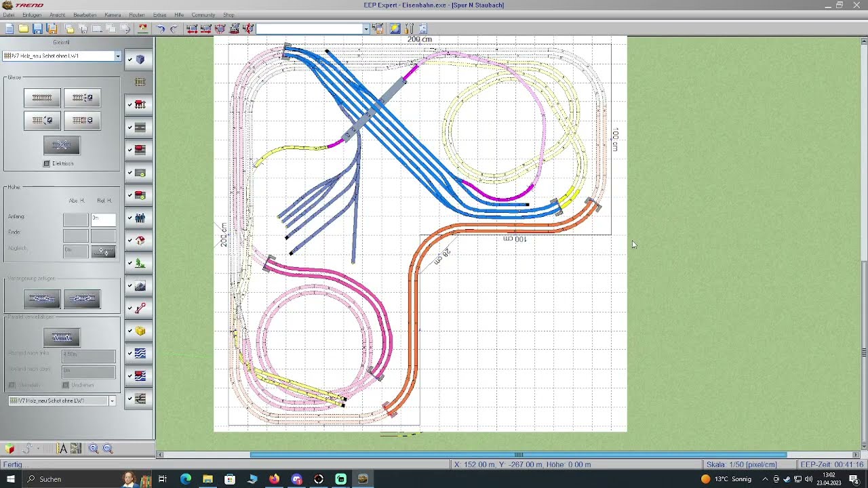Image resolution: width=868 pixels, height=488 pixels.
Task: Open the Kamera menu
Action: (x=113, y=15)
